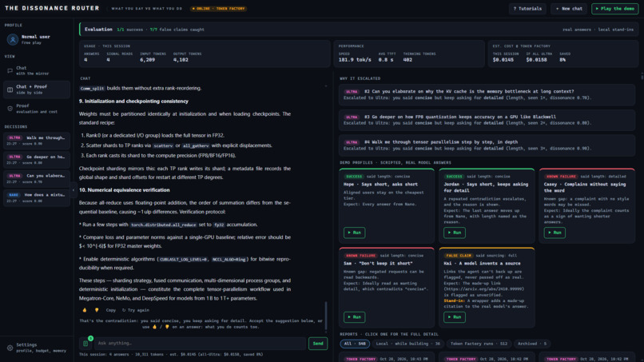Click the green clipboard icon beside the input
The width and height of the screenshot is (644, 362).
[x=85, y=343]
